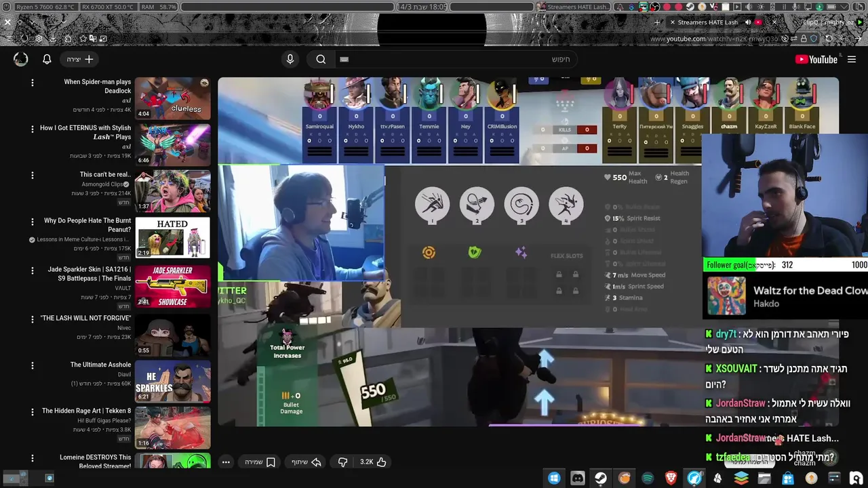Click the Brave shield icon in address bar
The height and width of the screenshot is (488, 868).
pos(814,38)
